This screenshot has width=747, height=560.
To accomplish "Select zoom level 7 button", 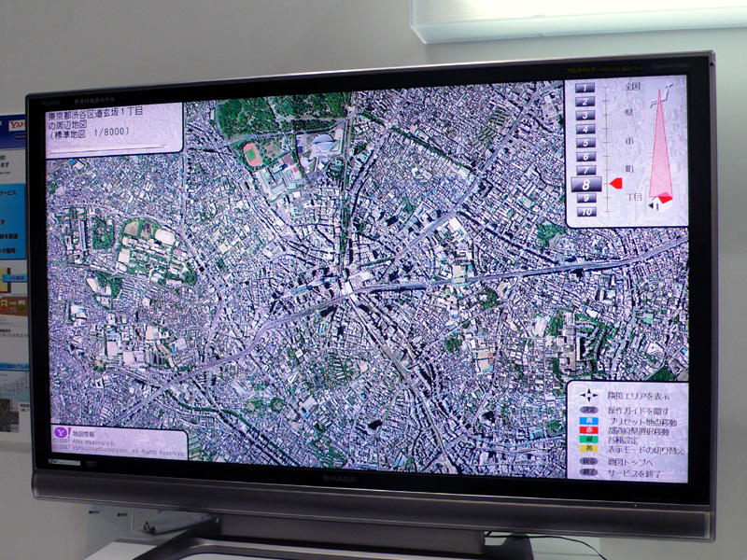I will pyautogui.click(x=586, y=171).
